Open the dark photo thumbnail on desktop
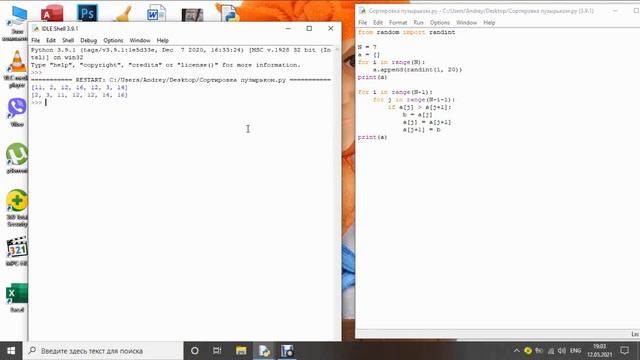The height and width of the screenshot is (360, 640). click(192, 14)
